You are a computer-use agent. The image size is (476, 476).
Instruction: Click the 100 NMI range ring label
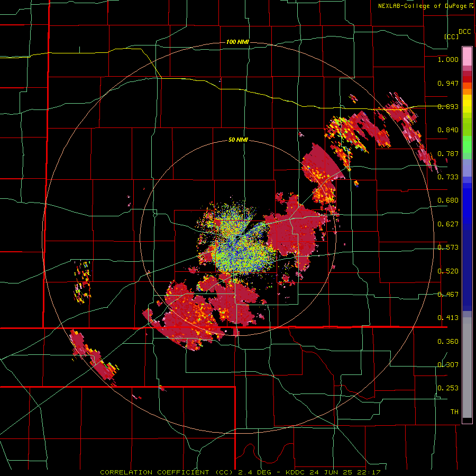[237, 42]
